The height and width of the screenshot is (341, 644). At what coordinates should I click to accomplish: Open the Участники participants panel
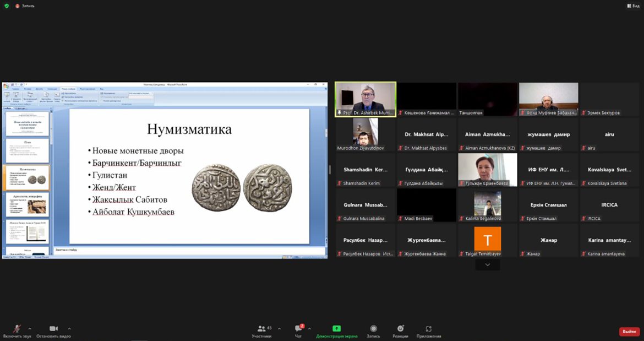click(x=261, y=329)
